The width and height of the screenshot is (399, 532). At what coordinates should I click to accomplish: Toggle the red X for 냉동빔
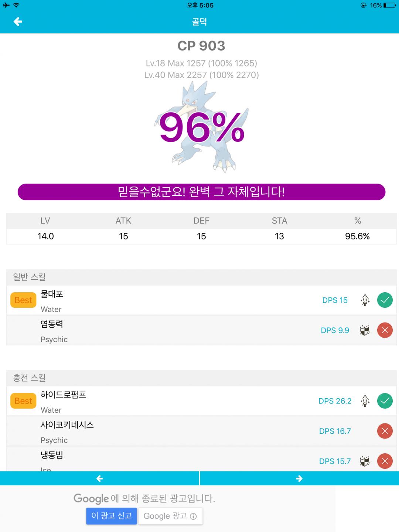coord(385,461)
